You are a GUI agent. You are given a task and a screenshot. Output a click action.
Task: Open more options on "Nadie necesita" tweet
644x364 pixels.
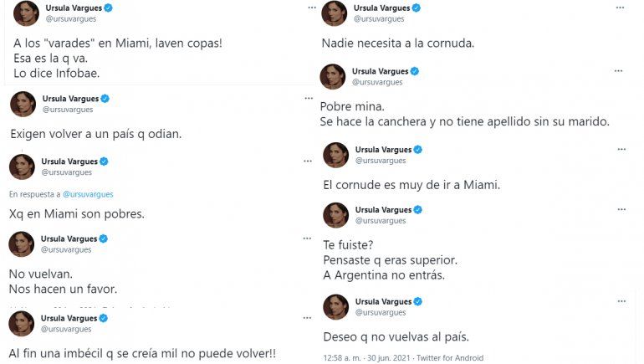(621, 7)
